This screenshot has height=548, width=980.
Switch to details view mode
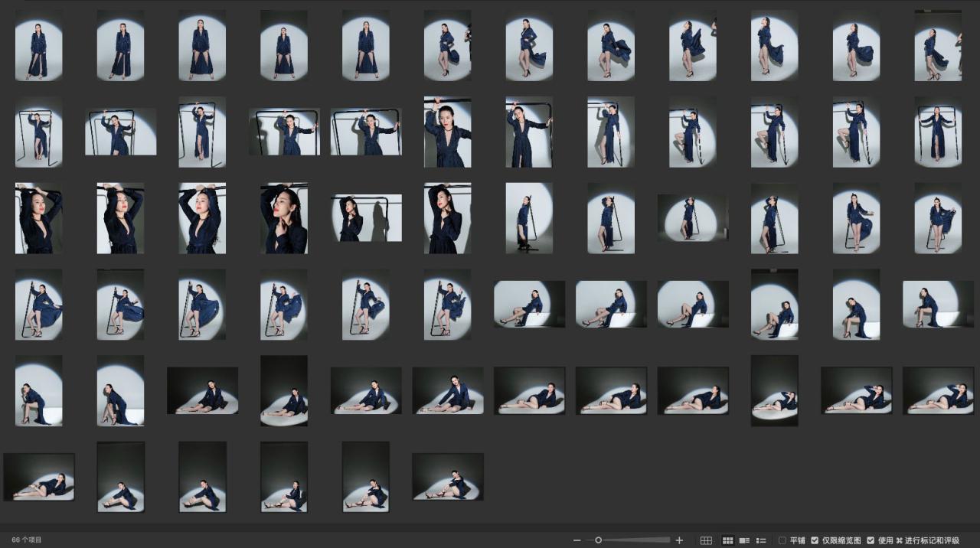[x=744, y=540]
